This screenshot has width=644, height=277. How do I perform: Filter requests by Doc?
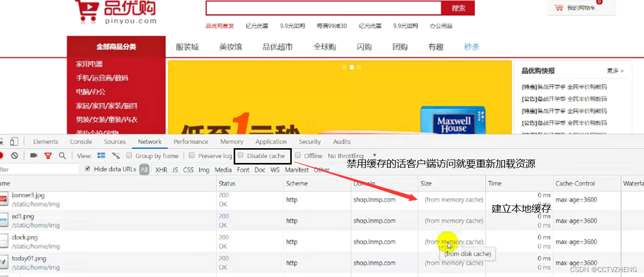click(260, 169)
